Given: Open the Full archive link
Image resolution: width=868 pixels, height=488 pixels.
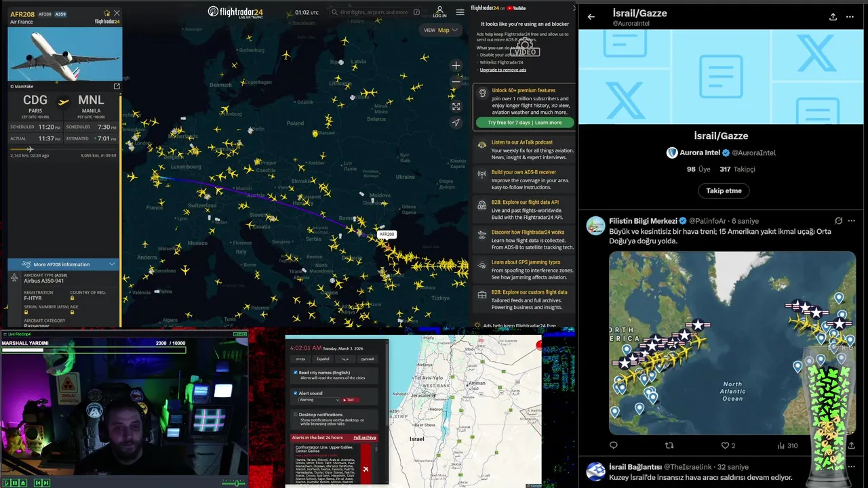Looking at the screenshot, I should tap(364, 438).
